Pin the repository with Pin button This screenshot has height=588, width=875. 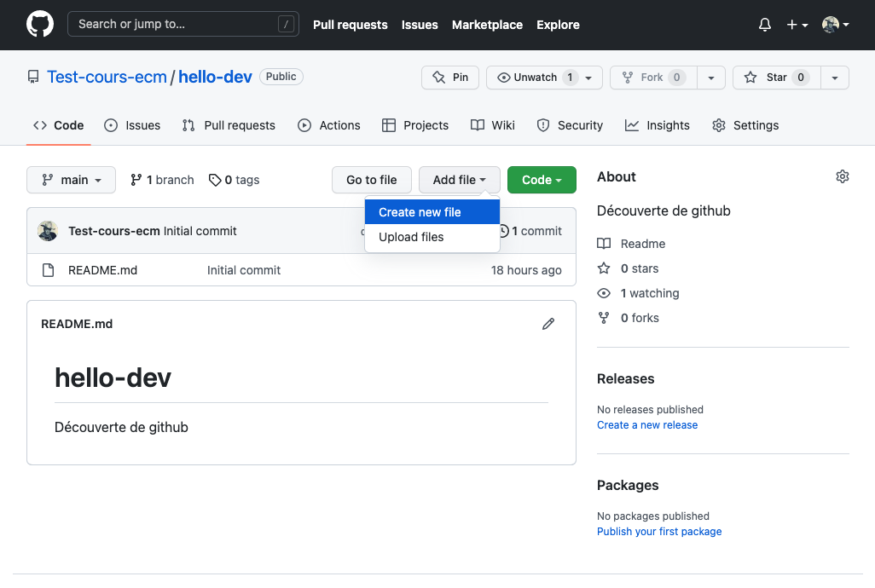[x=450, y=78]
